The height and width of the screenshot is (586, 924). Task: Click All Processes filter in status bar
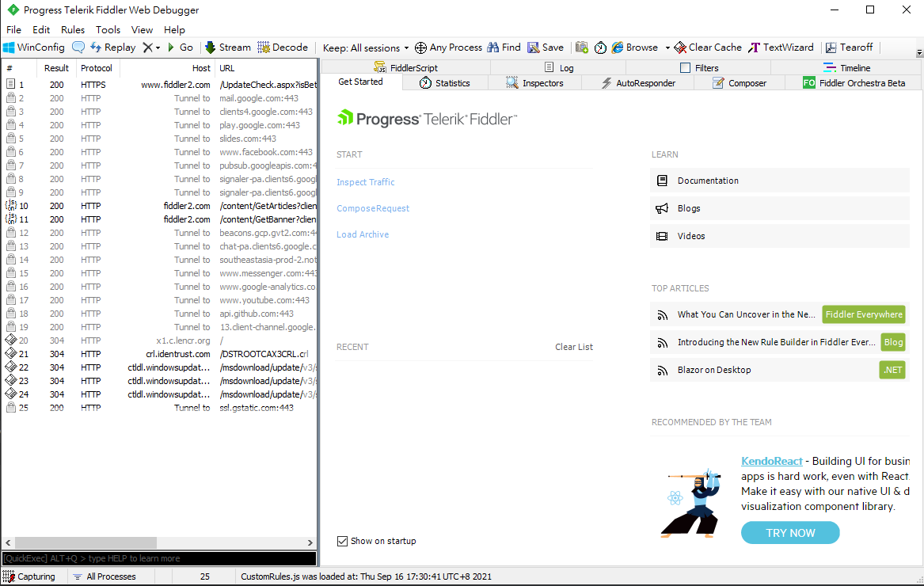click(x=105, y=576)
